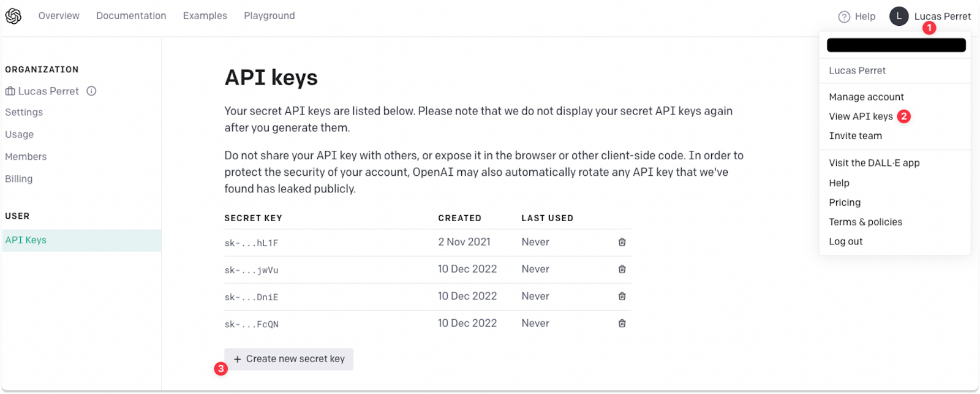This screenshot has height=394, width=980.
Task: Open the Playground tab
Action: pyautogui.click(x=269, y=16)
